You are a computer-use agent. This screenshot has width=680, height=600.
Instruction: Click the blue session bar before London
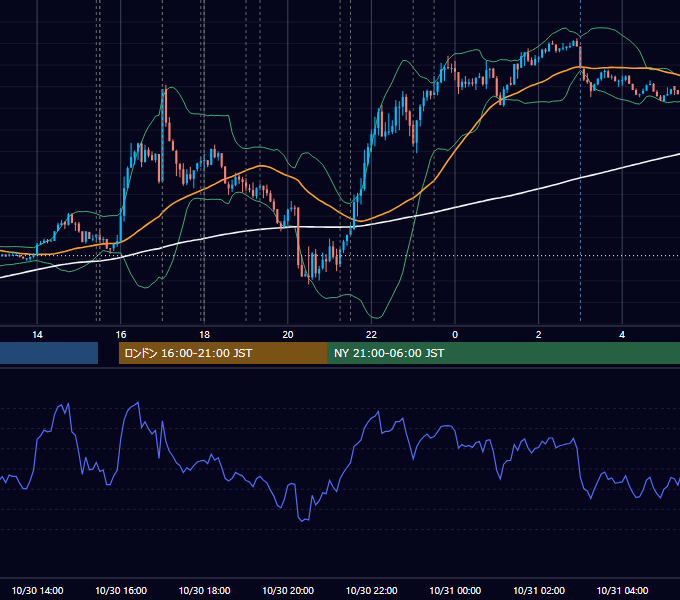49,353
